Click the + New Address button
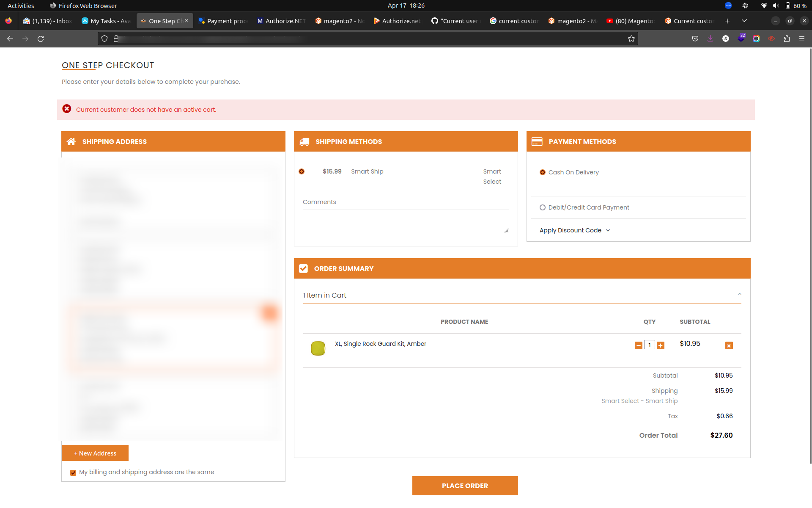The width and height of the screenshot is (812, 508). pos(95,453)
